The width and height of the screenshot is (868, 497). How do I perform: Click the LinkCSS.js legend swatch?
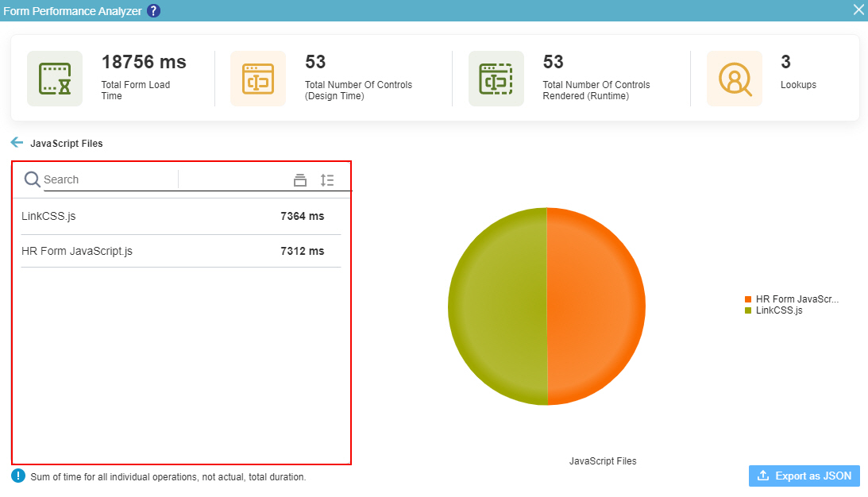coord(748,310)
